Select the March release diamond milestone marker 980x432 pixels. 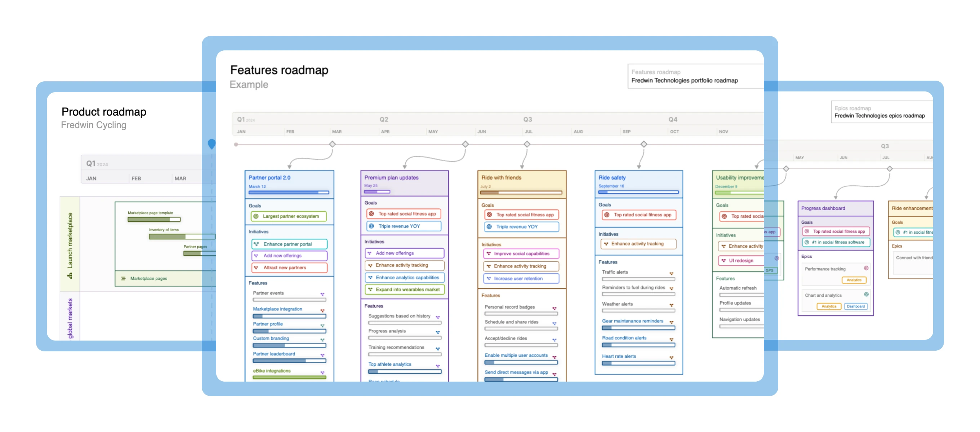click(333, 144)
